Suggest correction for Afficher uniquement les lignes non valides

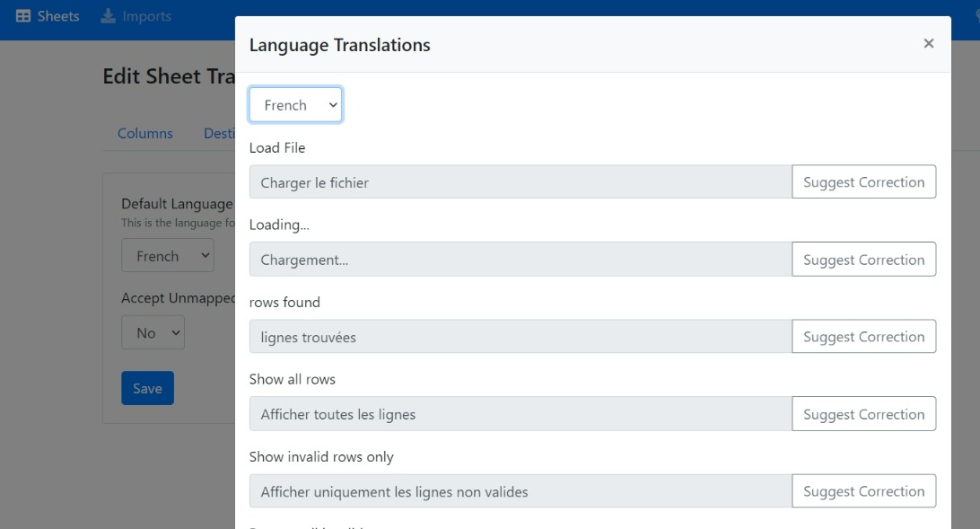coord(863,491)
